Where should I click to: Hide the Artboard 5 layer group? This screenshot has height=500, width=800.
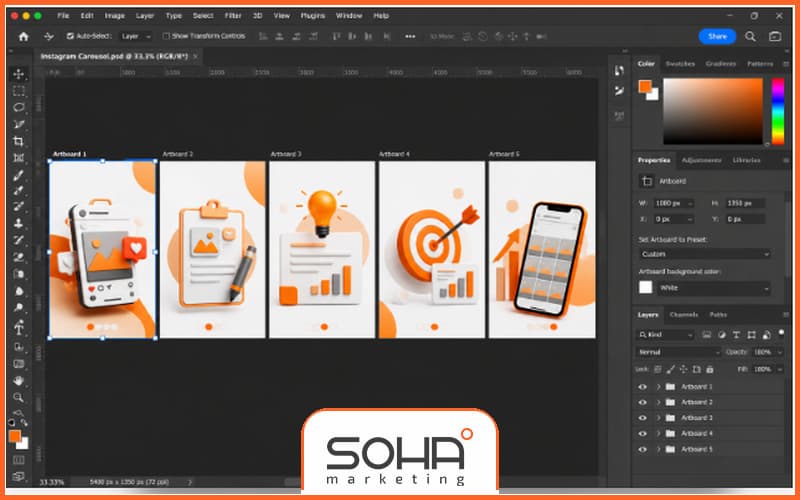(x=642, y=449)
